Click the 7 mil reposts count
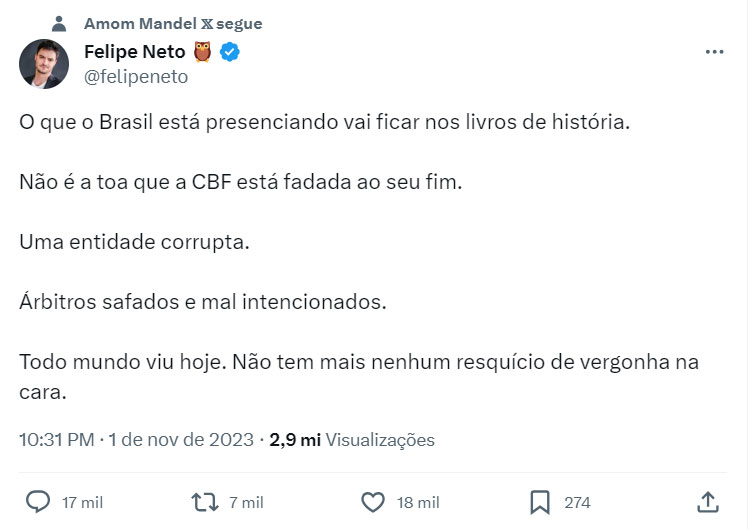 246,502
